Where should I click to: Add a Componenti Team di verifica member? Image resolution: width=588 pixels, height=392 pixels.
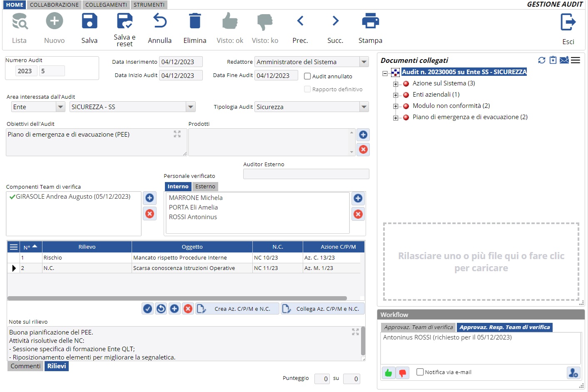pos(149,198)
